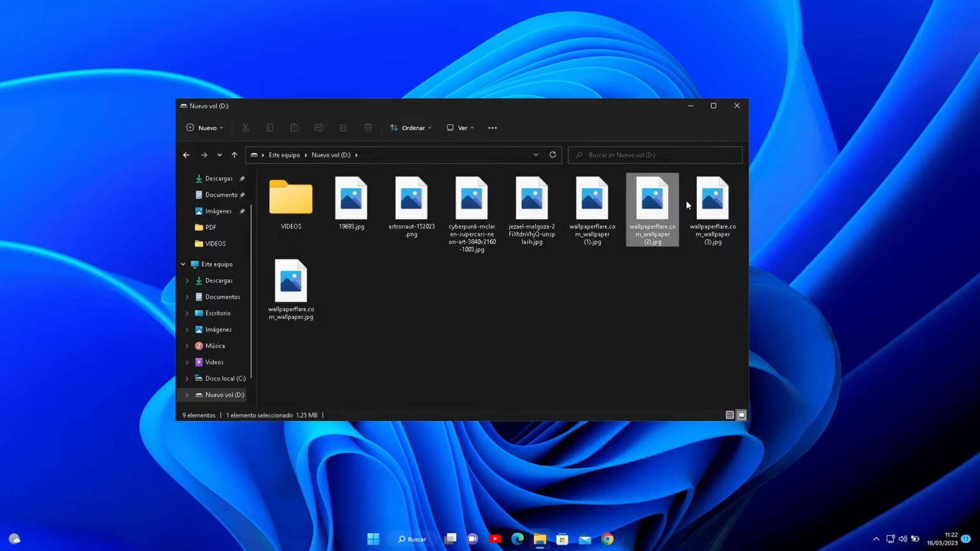Expand the Descargas node under Este equipo
This screenshot has height=551, width=980.
tap(187, 281)
